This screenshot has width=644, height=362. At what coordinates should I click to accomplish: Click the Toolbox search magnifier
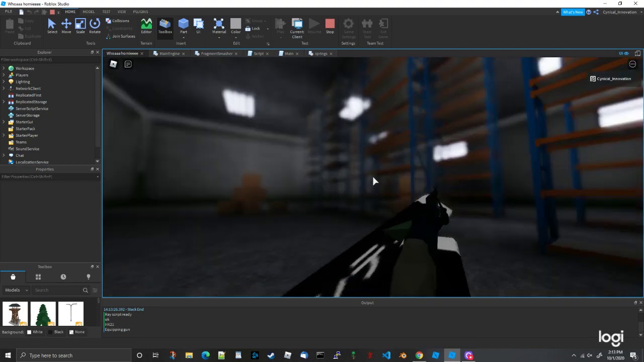click(86, 290)
